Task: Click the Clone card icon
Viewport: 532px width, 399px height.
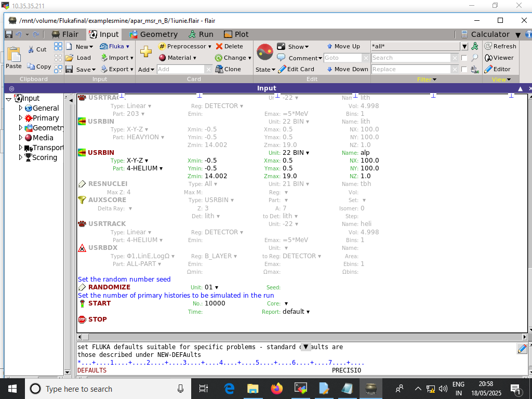Action: click(218, 69)
